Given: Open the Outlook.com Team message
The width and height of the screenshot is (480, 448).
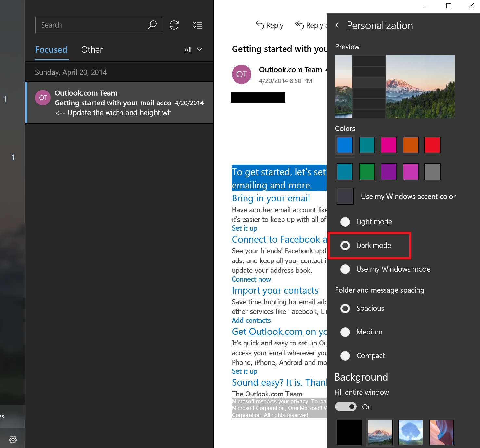Looking at the screenshot, I should click(120, 103).
